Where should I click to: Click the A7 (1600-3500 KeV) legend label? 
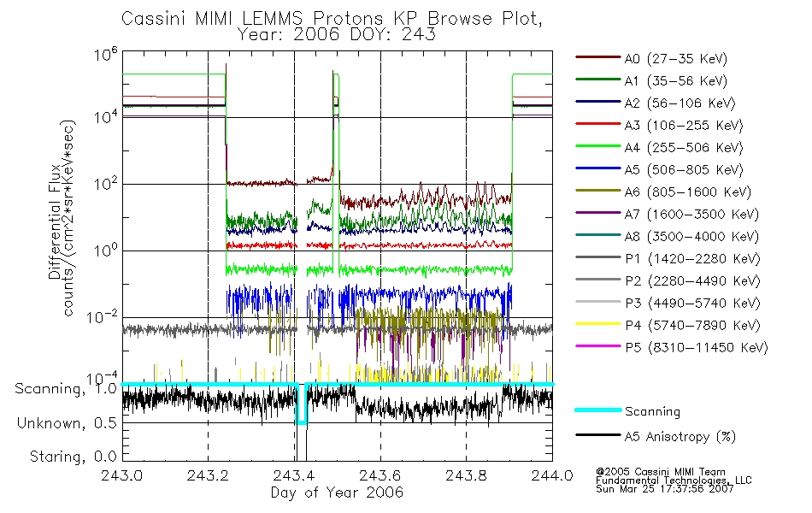[x=691, y=215]
